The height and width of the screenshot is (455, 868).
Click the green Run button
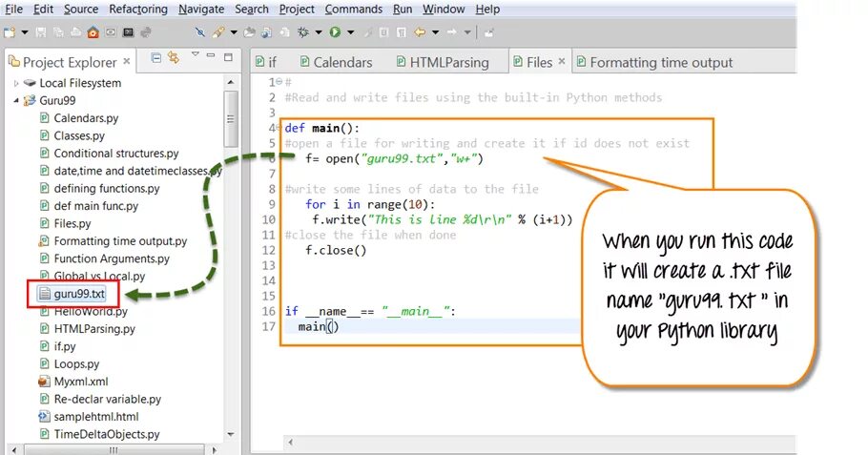tap(335, 32)
